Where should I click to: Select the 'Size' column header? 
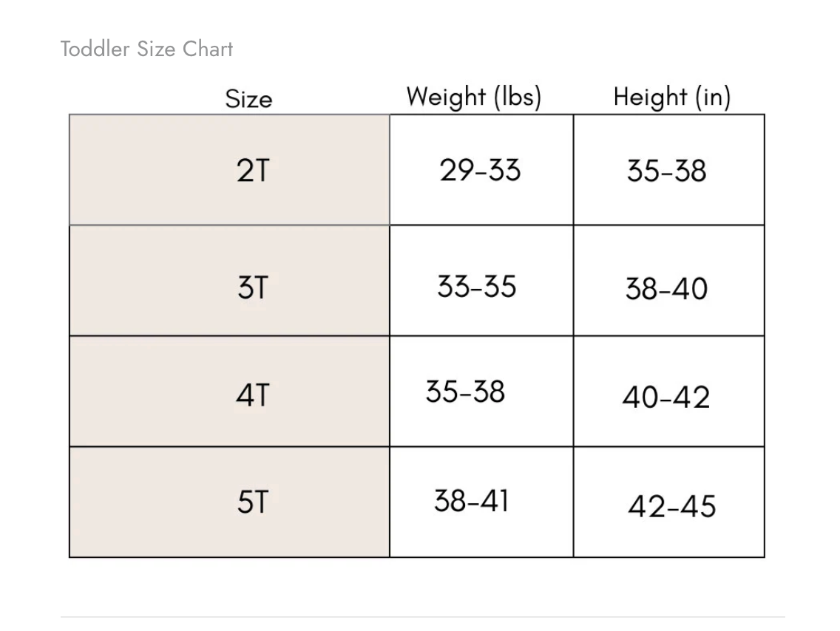tap(248, 99)
